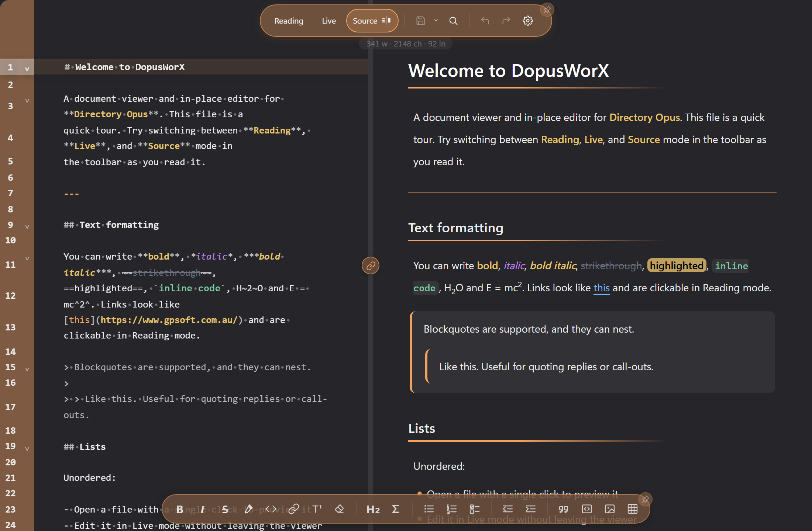
Task: Click 'Directory Opus' bold text in preview
Action: click(644, 117)
